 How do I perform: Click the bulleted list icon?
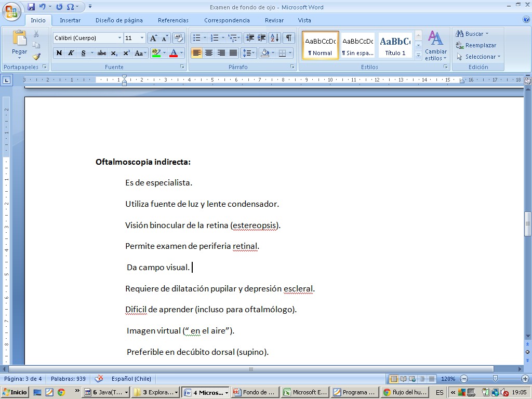[196, 38]
